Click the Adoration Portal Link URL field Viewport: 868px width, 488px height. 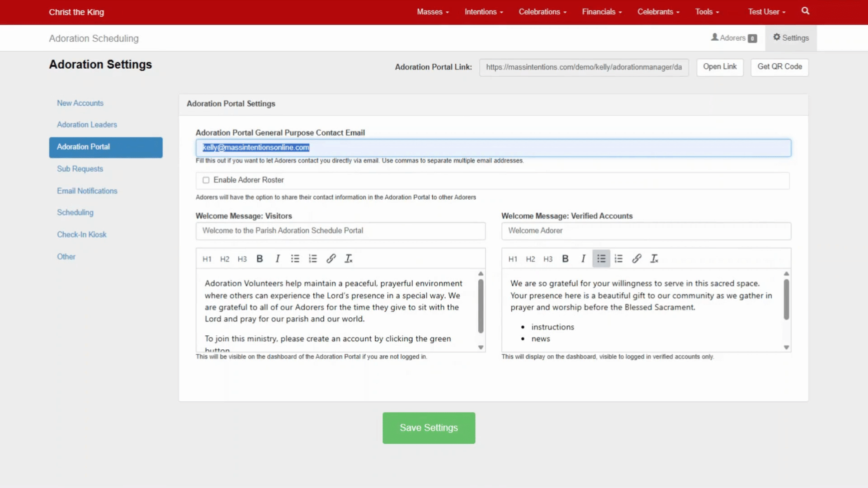pyautogui.click(x=584, y=67)
